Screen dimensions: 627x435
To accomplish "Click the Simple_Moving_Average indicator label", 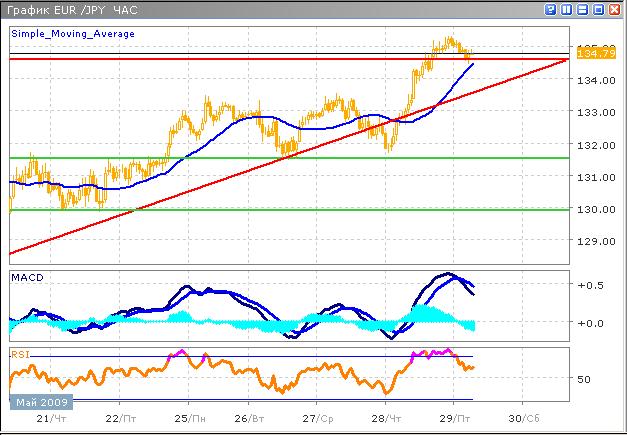I will 72,34.
